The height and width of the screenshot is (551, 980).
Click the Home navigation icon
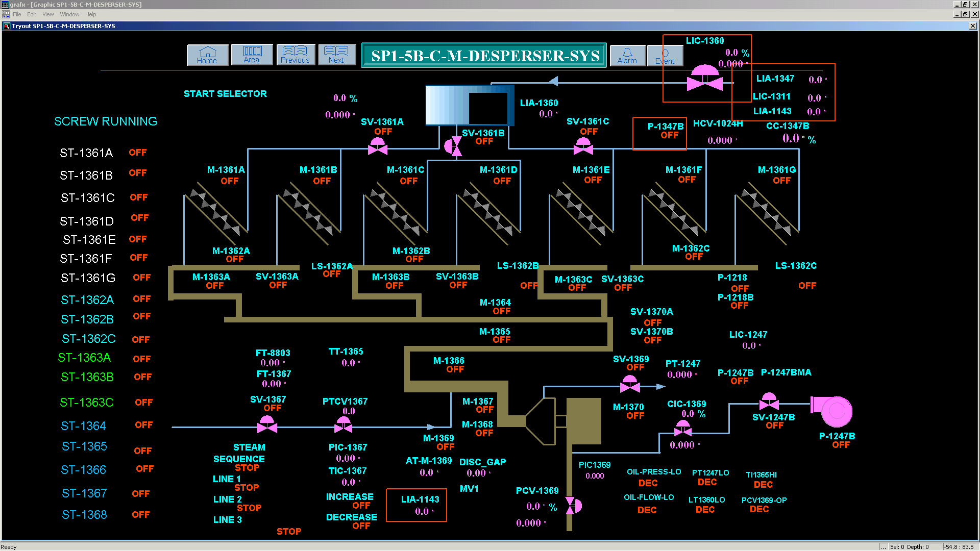click(x=207, y=55)
